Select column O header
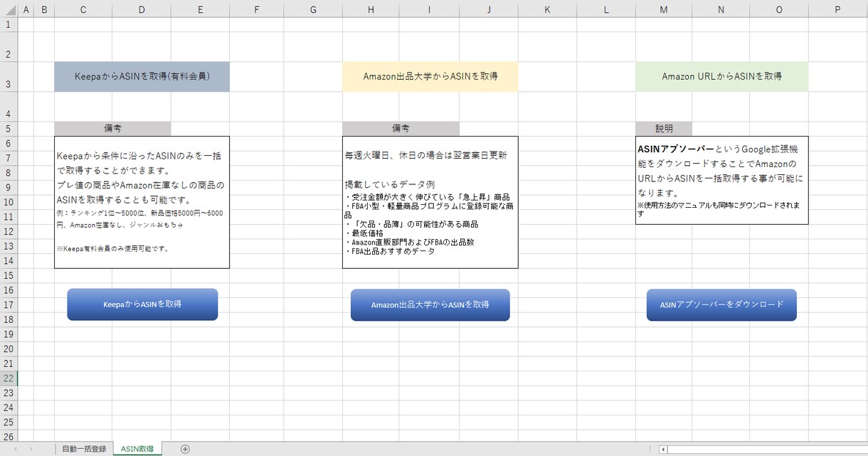Image resolution: width=868 pixels, height=456 pixels. click(x=779, y=9)
